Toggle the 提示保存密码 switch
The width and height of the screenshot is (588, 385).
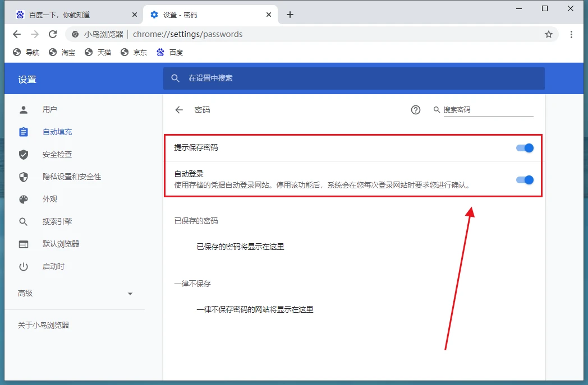[525, 148]
